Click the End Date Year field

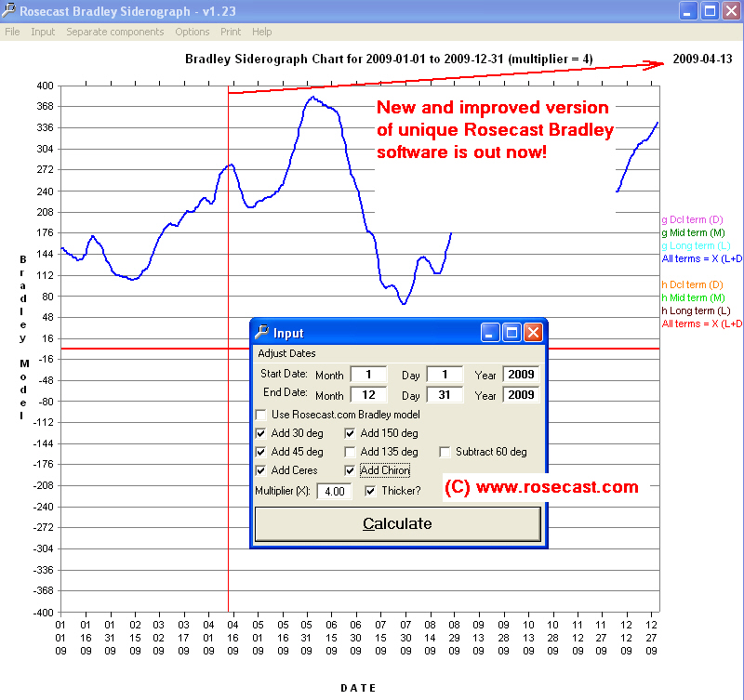521,394
